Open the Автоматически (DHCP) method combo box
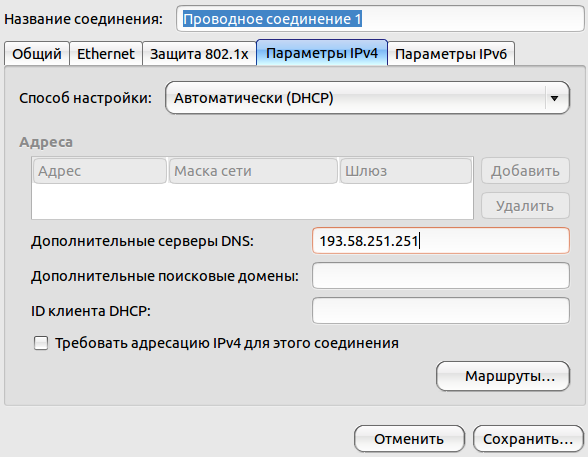 click(x=367, y=98)
